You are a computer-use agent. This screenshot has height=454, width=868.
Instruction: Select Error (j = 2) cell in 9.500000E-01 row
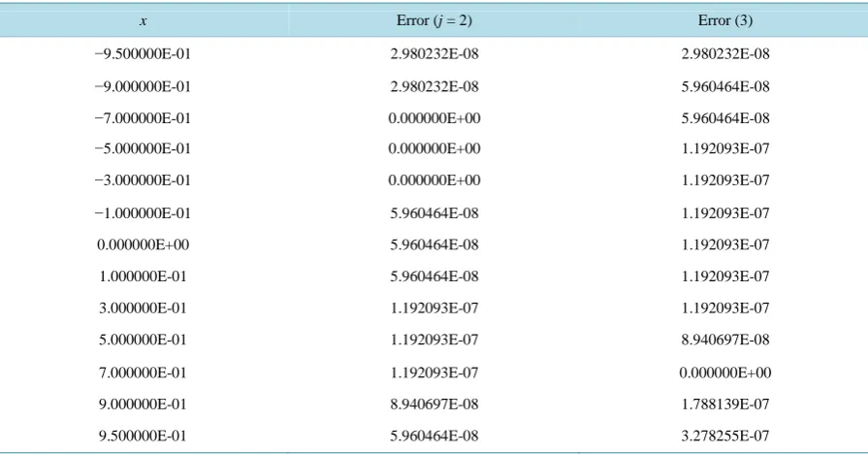[434, 436]
